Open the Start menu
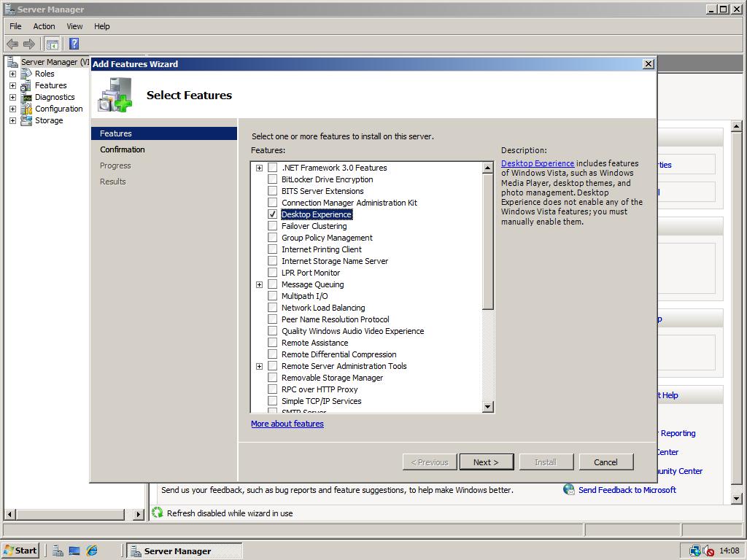This screenshot has height=560, width=747. click(20, 551)
